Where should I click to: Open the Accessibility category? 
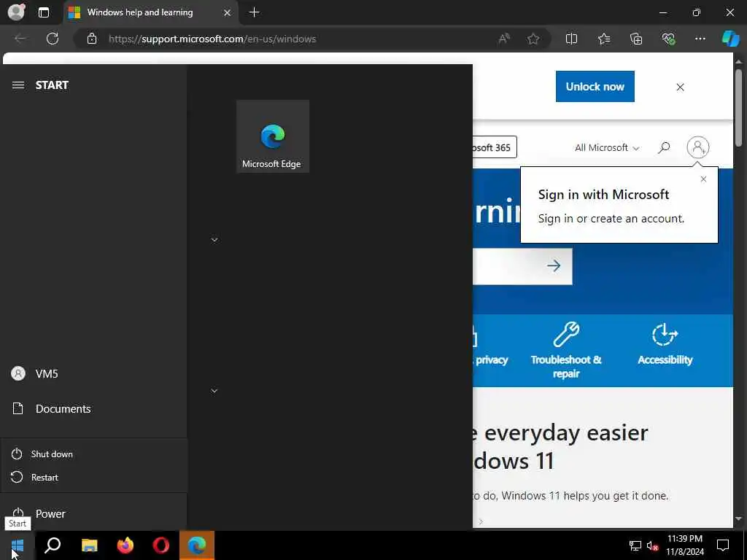(665, 344)
